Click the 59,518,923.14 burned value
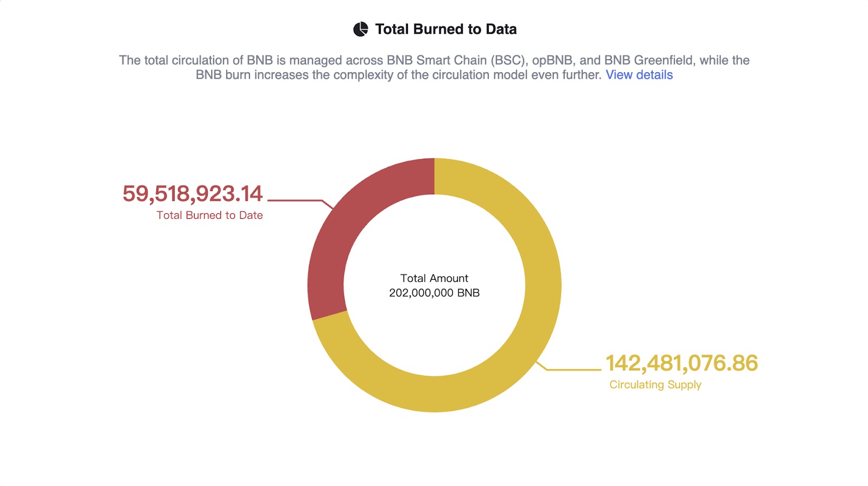Image resolution: width=868 pixels, height=486 pixels. (192, 194)
